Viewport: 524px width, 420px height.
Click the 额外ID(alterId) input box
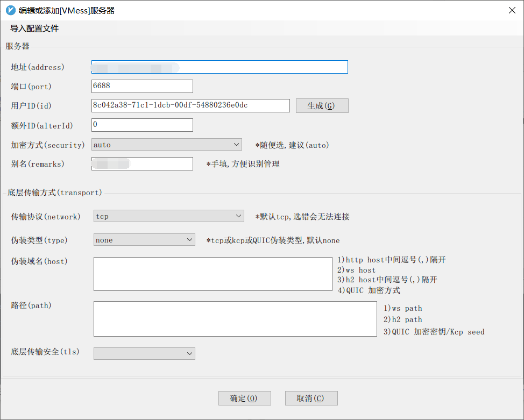[x=141, y=125]
